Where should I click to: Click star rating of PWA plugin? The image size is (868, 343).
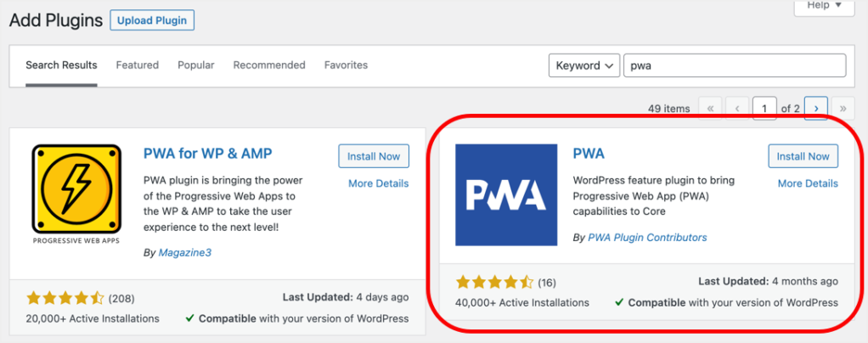coord(494,282)
